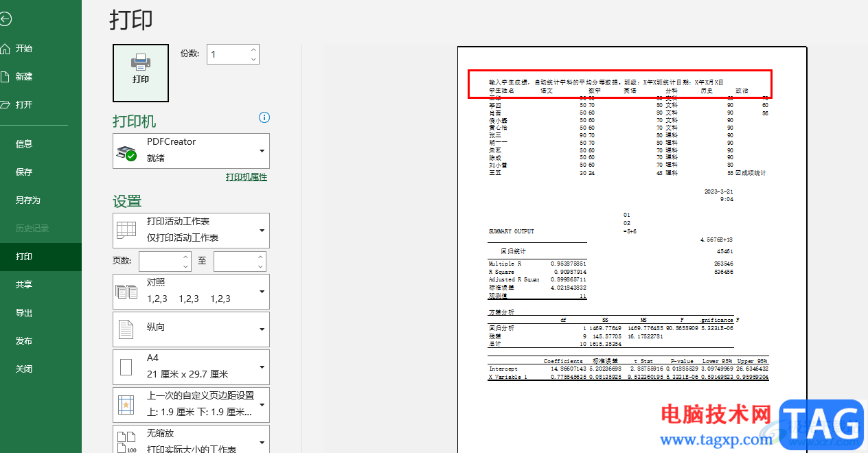Image resolution: width=868 pixels, height=453 pixels.
Task: Increase the start page number
Action: tap(185, 257)
